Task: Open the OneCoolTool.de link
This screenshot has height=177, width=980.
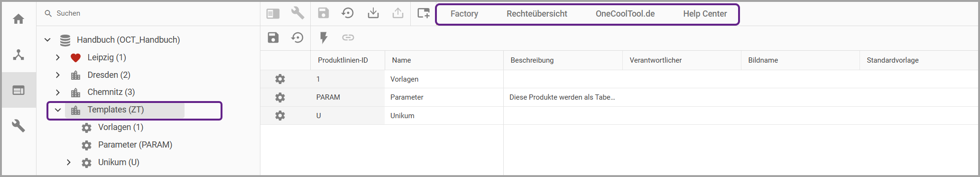Action: (x=625, y=14)
